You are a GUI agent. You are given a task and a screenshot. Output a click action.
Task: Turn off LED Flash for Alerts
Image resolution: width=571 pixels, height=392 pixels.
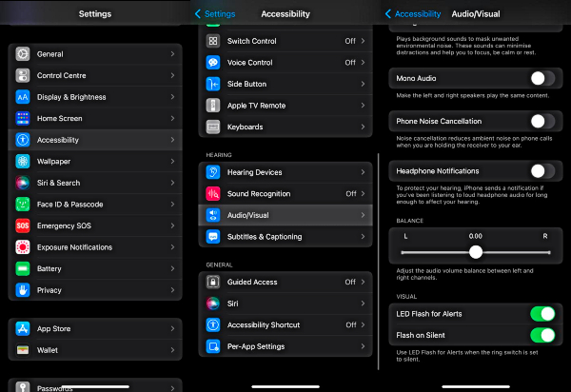[x=542, y=314]
